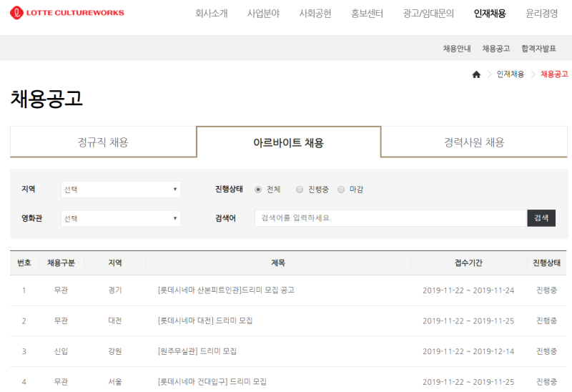The image size is (572, 392).
Task: Open the 산본피트인관 드리미 모집 공고 posting
Action: (x=226, y=290)
